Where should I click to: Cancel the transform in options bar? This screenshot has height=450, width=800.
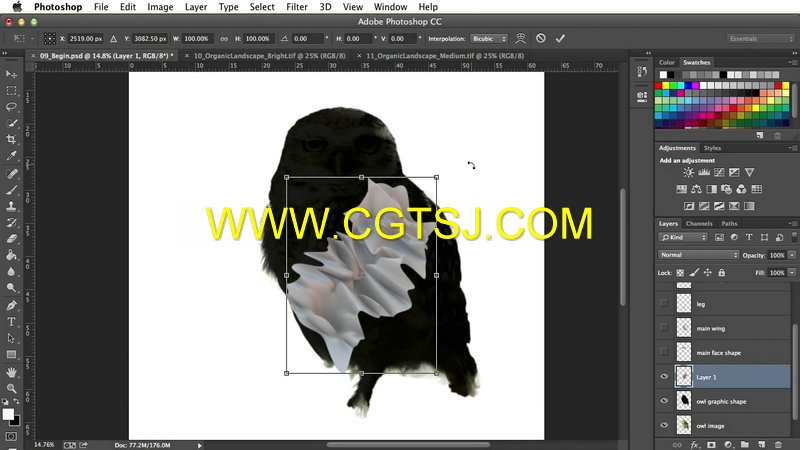coord(541,38)
